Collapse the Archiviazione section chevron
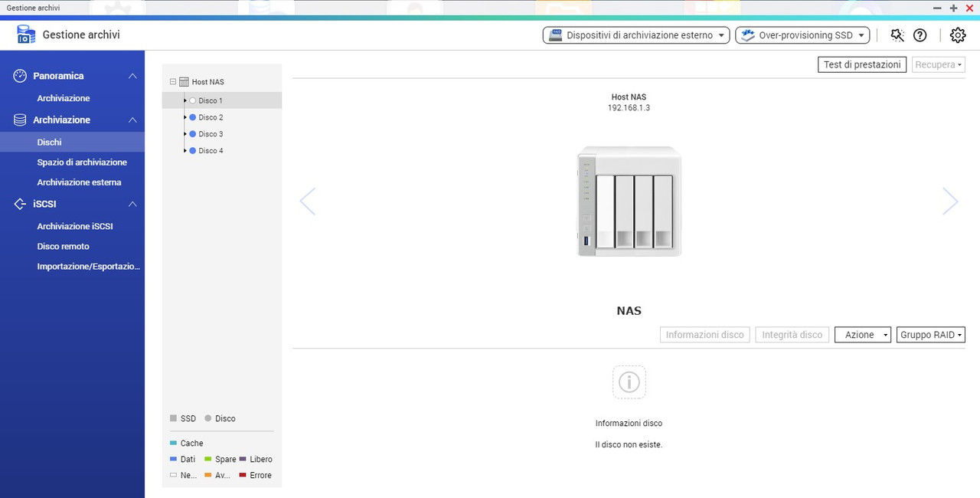 coord(132,120)
